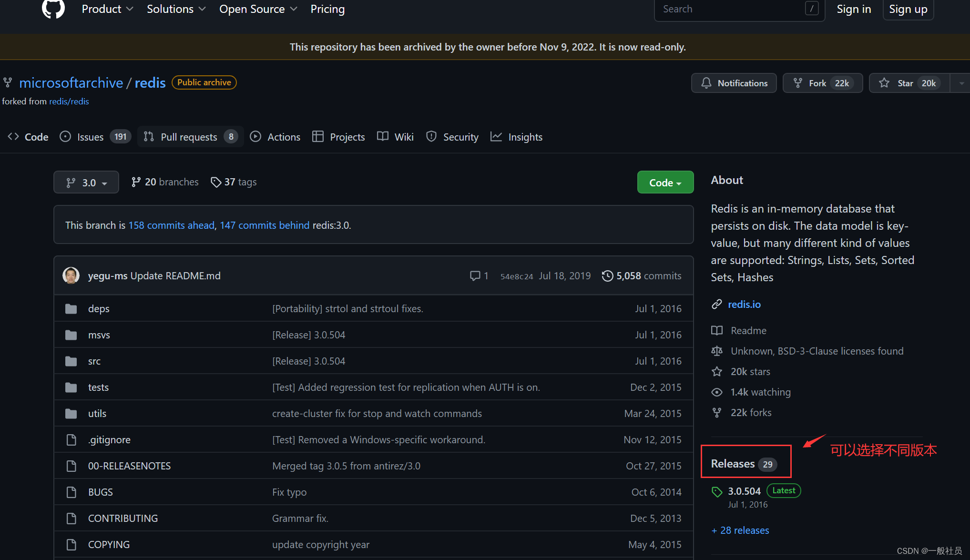
Task: Click the Notifications bell button
Action: pyautogui.click(x=734, y=83)
